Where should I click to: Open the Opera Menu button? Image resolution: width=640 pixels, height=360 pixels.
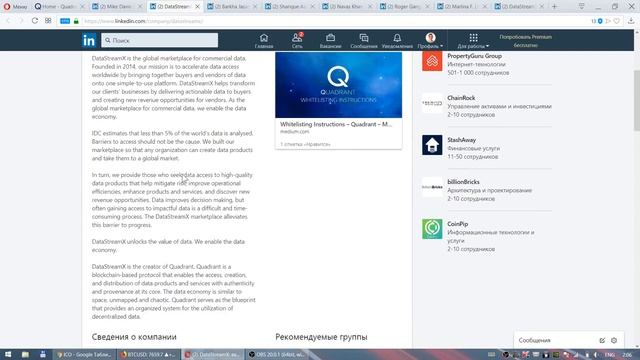click(15, 7)
